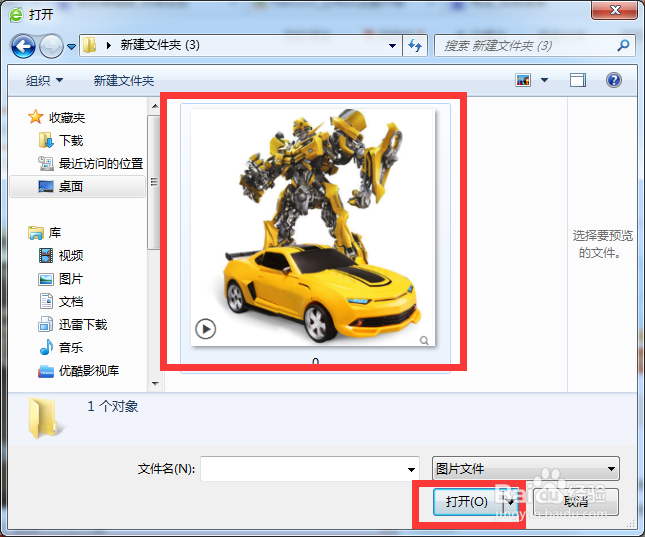Toggle the preview pane icon
This screenshot has height=537, width=645.
pyautogui.click(x=578, y=80)
